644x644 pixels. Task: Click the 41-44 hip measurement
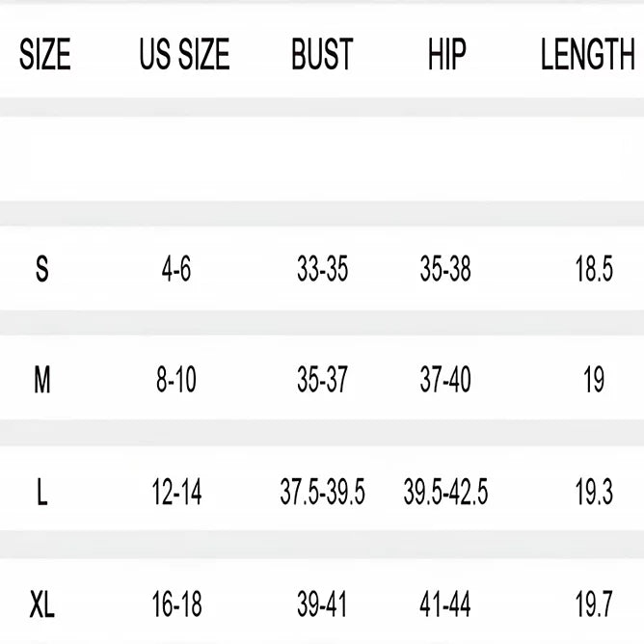(445, 604)
